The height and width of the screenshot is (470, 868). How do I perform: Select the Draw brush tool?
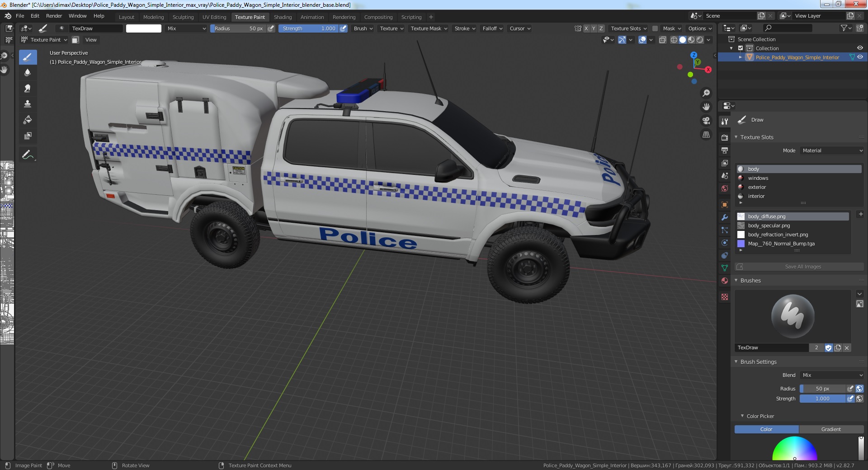point(28,57)
